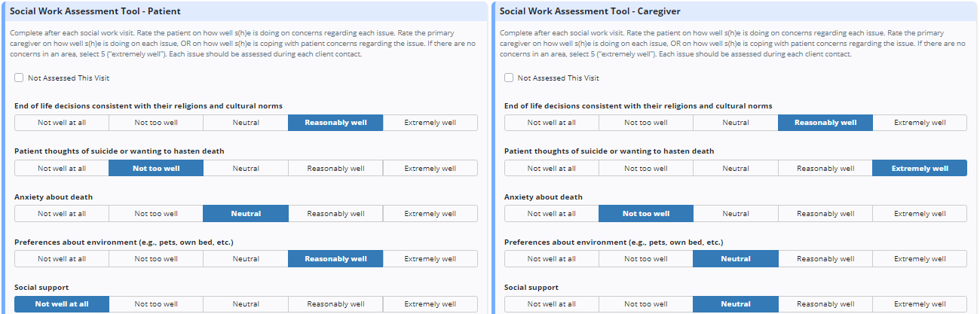980x314 pixels.
Task: Select Neutral for Patient environment preferences
Action: pos(246,259)
